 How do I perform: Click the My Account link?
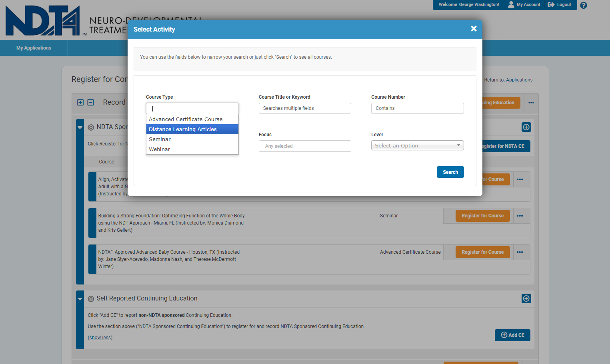528,4
